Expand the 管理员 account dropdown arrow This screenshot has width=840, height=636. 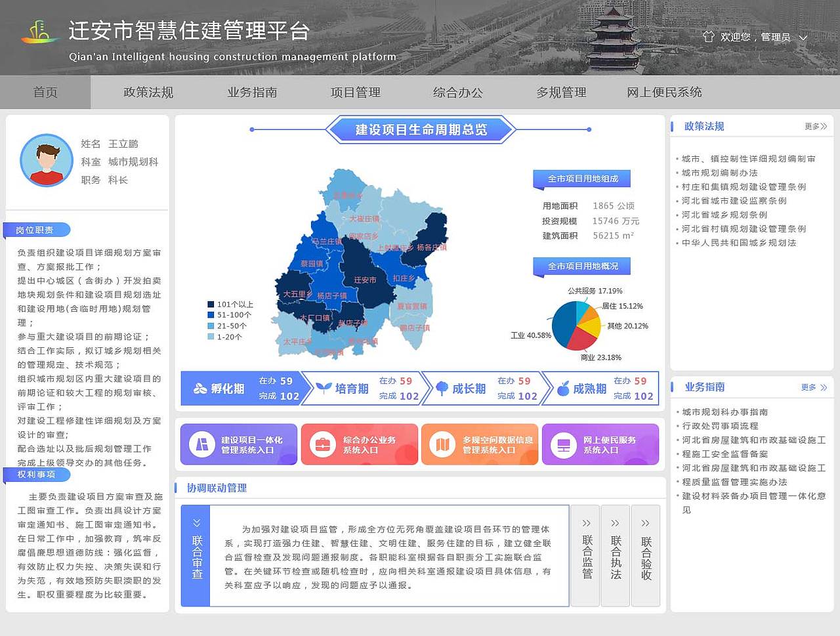tap(802, 38)
